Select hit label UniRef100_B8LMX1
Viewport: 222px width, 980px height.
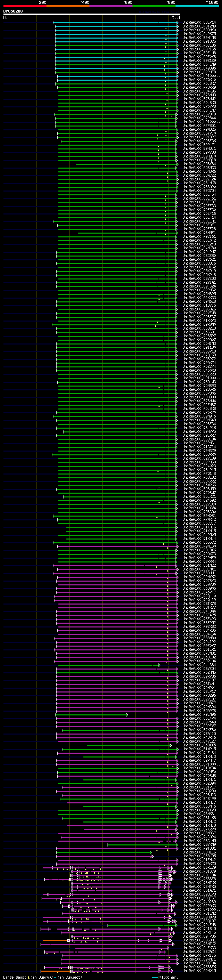tap(199, 569)
